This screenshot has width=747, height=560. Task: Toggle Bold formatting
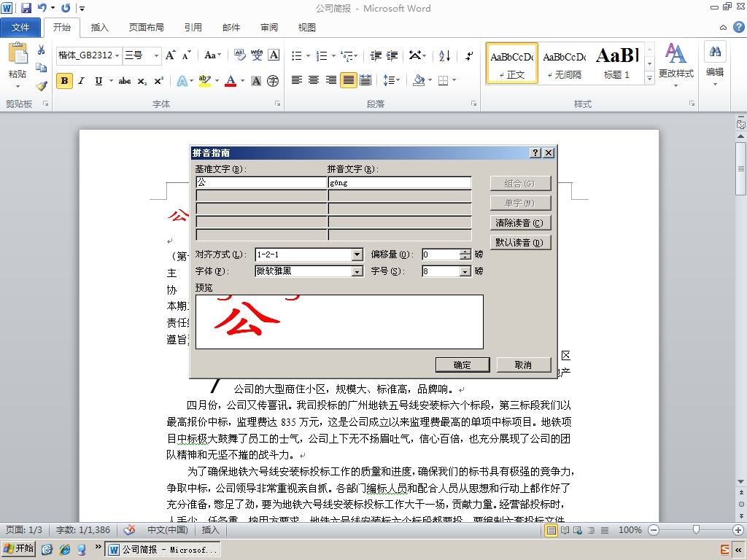coord(64,81)
